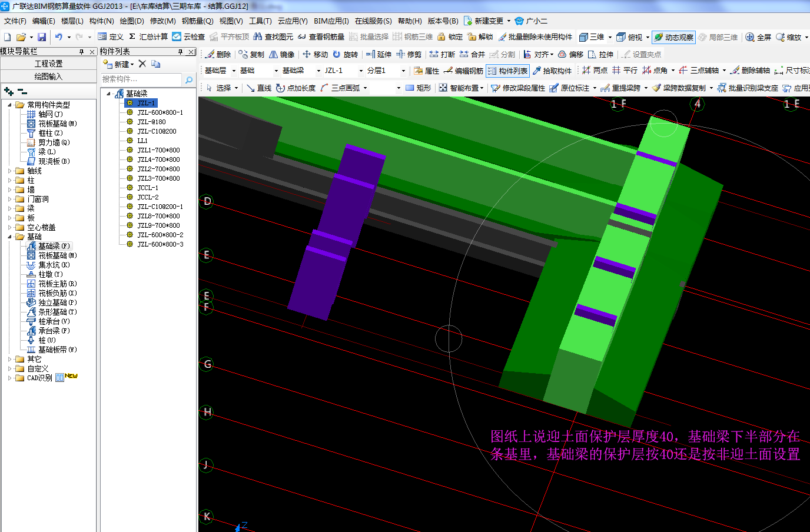The image size is (810, 532).
Task: Choose the 旋转 (rotate) tool
Action: click(x=345, y=54)
